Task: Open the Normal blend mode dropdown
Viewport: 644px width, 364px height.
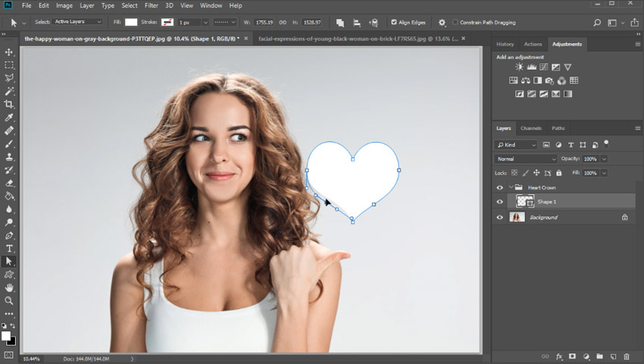Action: pyautogui.click(x=525, y=159)
